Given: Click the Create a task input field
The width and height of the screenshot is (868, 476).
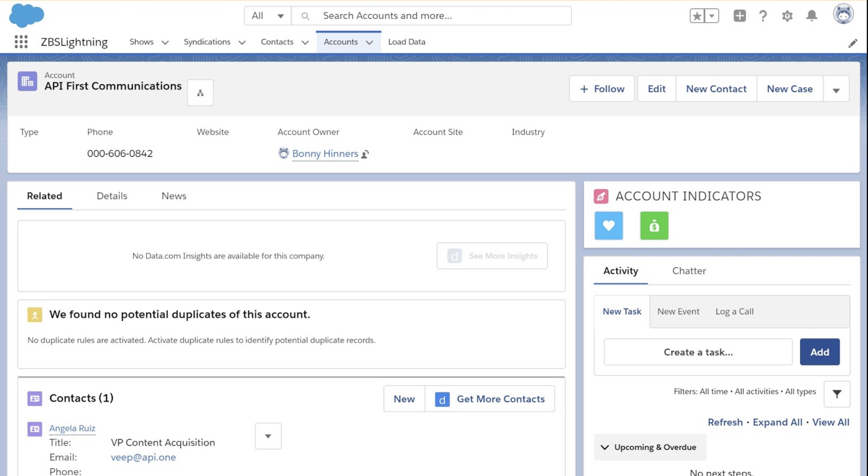Looking at the screenshot, I should click(x=698, y=352).
